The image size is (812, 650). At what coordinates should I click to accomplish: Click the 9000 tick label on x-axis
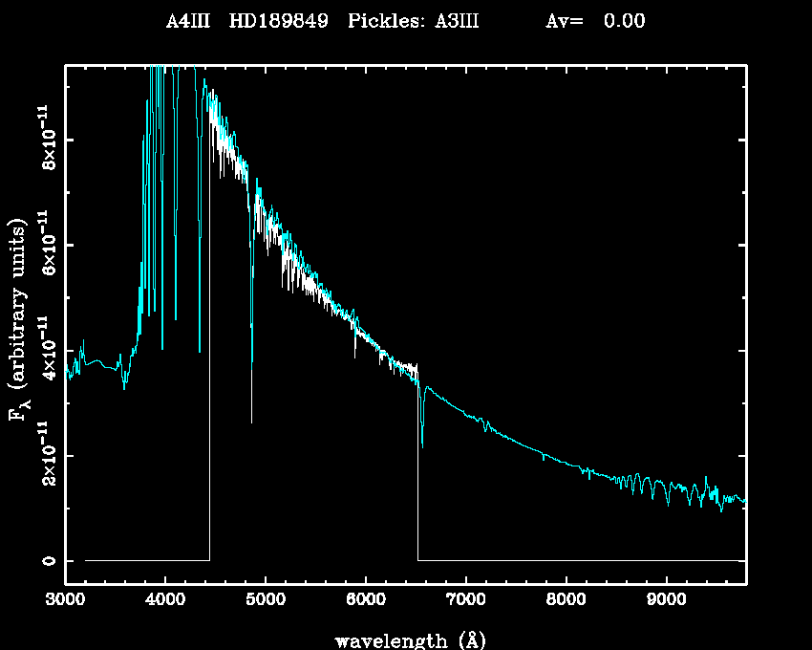[666, 600]
